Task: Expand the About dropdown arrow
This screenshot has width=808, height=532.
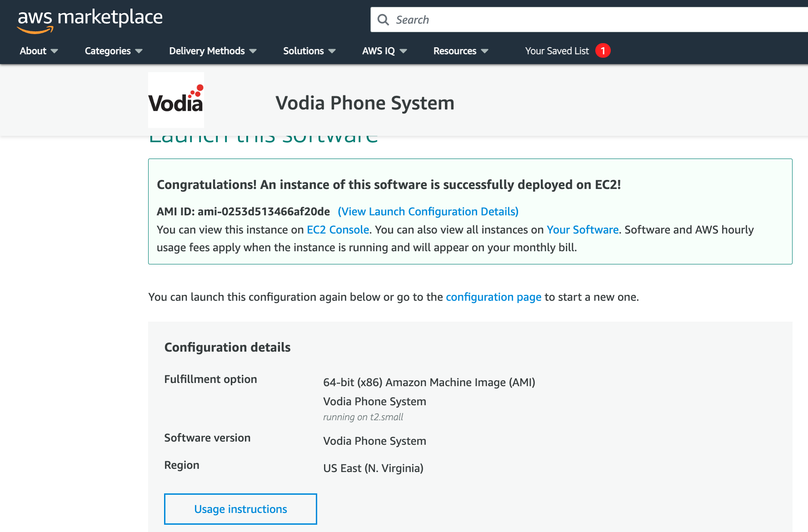Action: [55, 51]
